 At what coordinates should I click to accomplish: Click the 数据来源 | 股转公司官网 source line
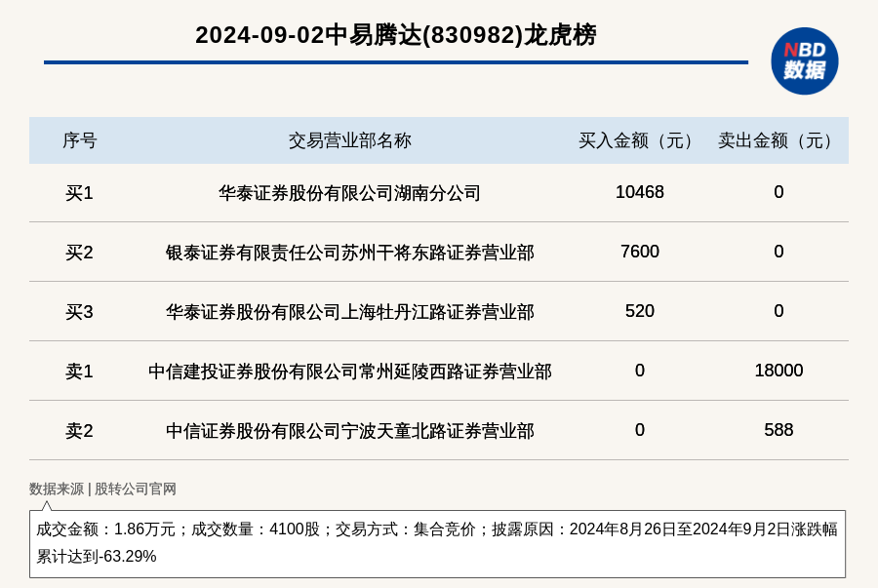click(102, 489)
